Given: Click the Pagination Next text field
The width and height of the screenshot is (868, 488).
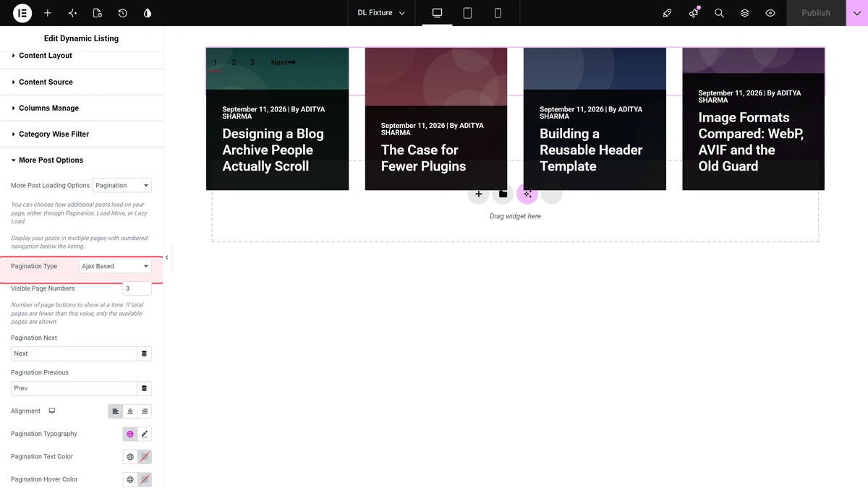Looking at the screenshot, I should pyautogui.click(x=74, y=354).
